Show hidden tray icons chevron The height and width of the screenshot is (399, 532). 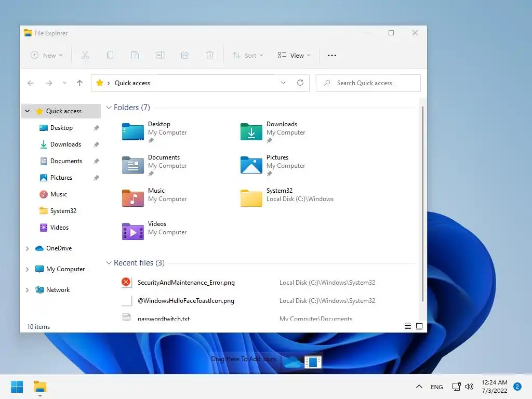(419, 387)
